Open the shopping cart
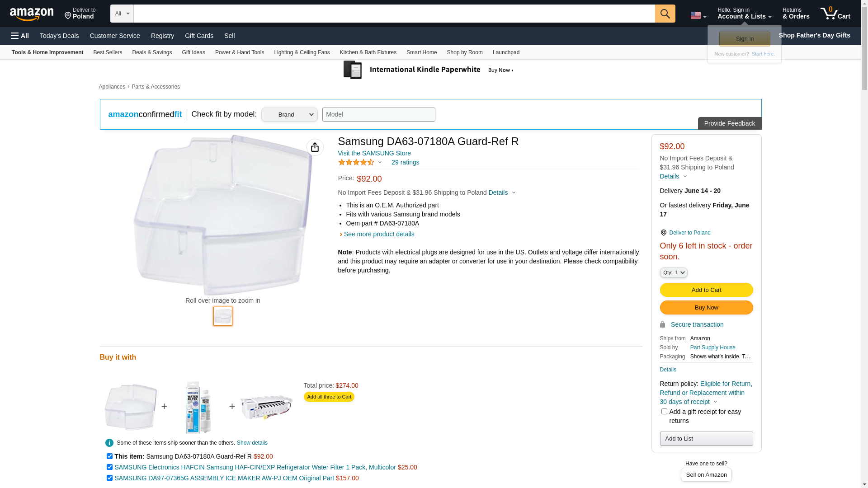 click(835, 14)
